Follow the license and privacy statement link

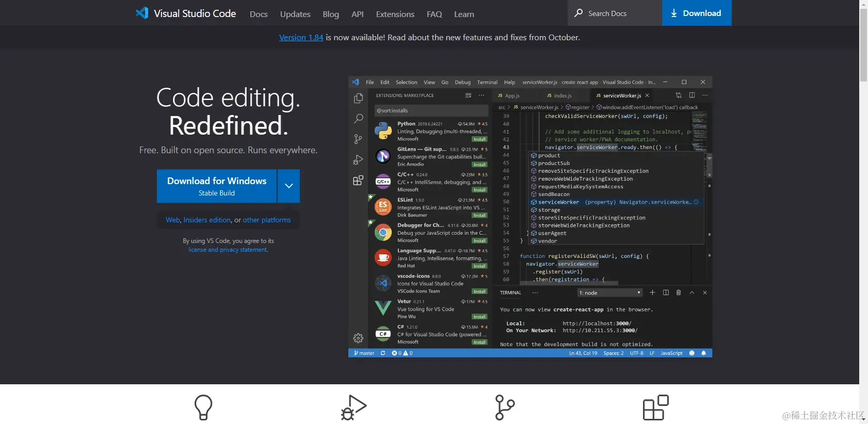click(x=228, y=250)
